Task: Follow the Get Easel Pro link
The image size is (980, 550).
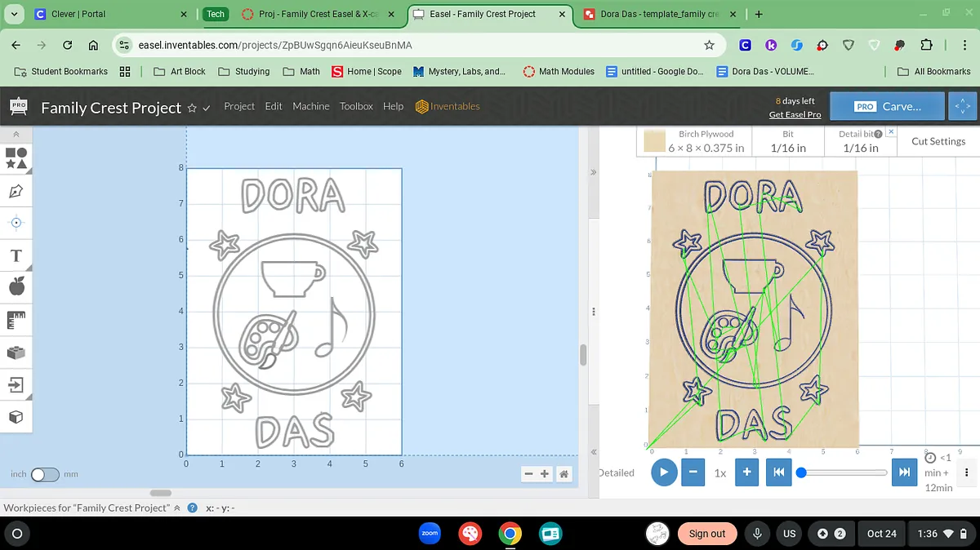Action: (795, 114)
